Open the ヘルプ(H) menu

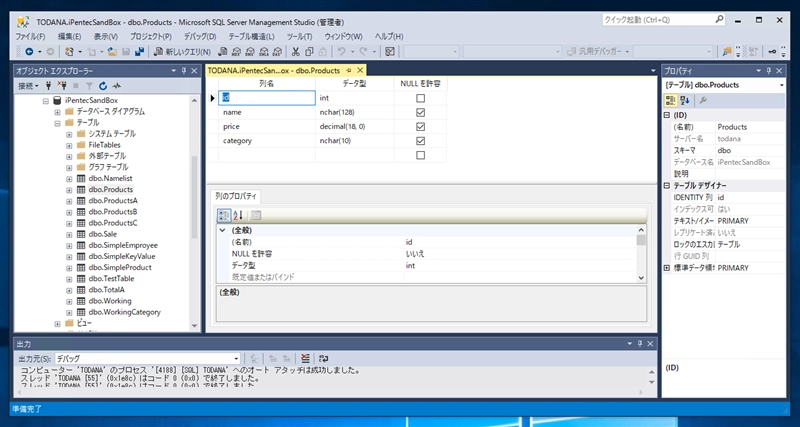[389, 37]
